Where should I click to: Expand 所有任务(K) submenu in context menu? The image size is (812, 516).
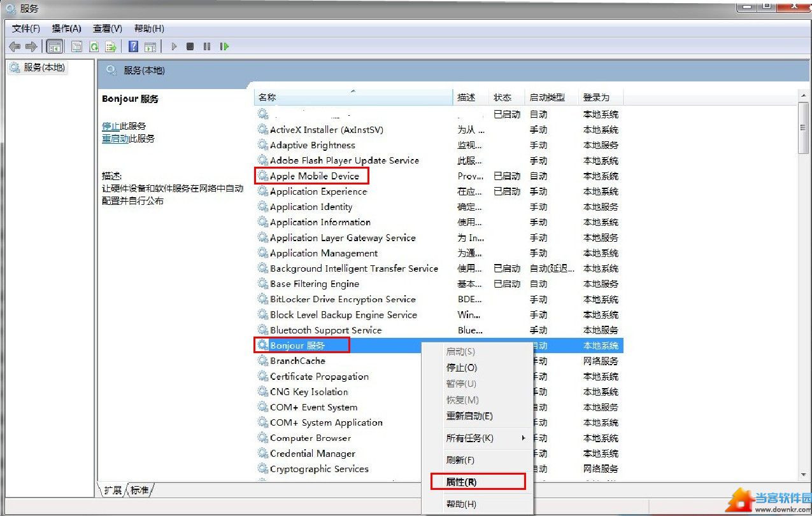click(477, 438)
